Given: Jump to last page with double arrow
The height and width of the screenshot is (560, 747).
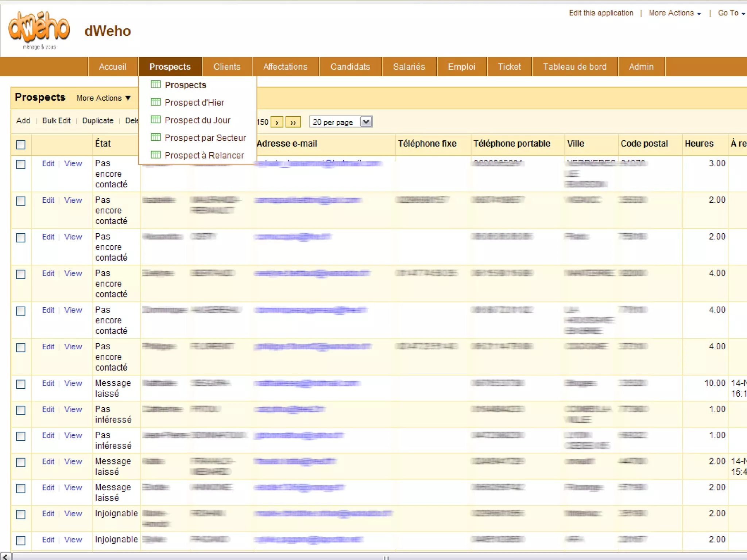Looking at the screenshot, I should coord(293,122).
